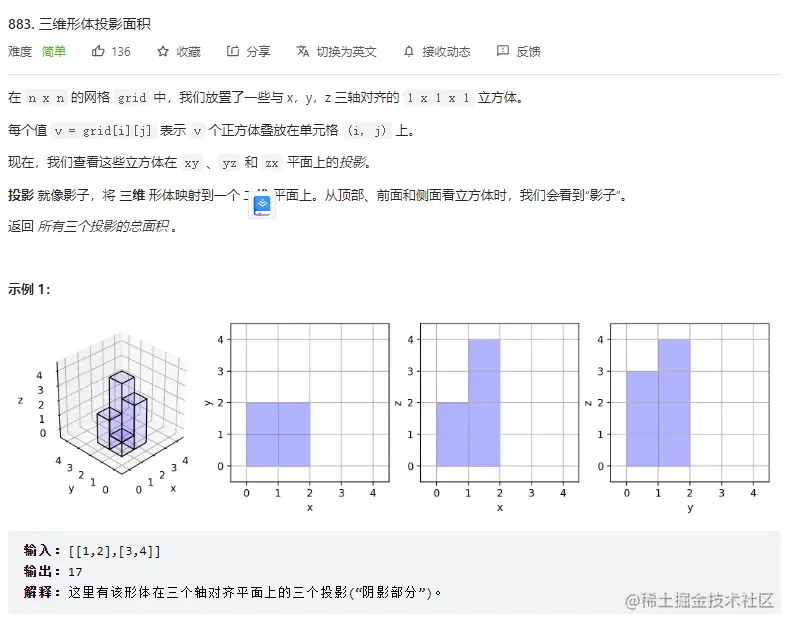Click the bell notification icon
Viewport: 793px width, 629px height.
tap(408, 51)
